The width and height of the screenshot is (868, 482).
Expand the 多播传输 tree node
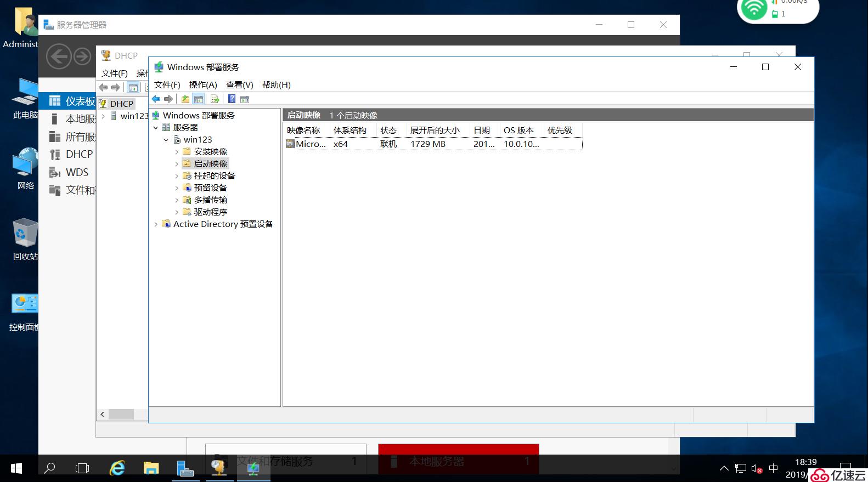[177, 200]
